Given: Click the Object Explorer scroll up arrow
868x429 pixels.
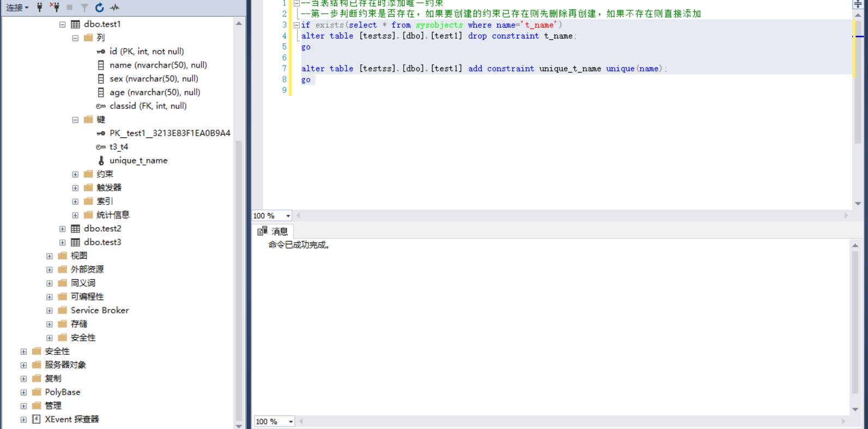Looking at the screenshot, I should coord(239,23).
